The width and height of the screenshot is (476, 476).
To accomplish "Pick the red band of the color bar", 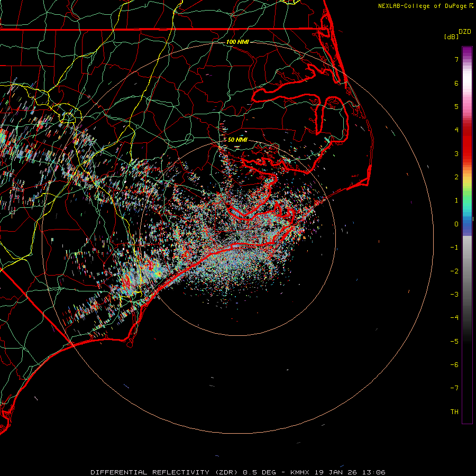I will pos(467,145).
